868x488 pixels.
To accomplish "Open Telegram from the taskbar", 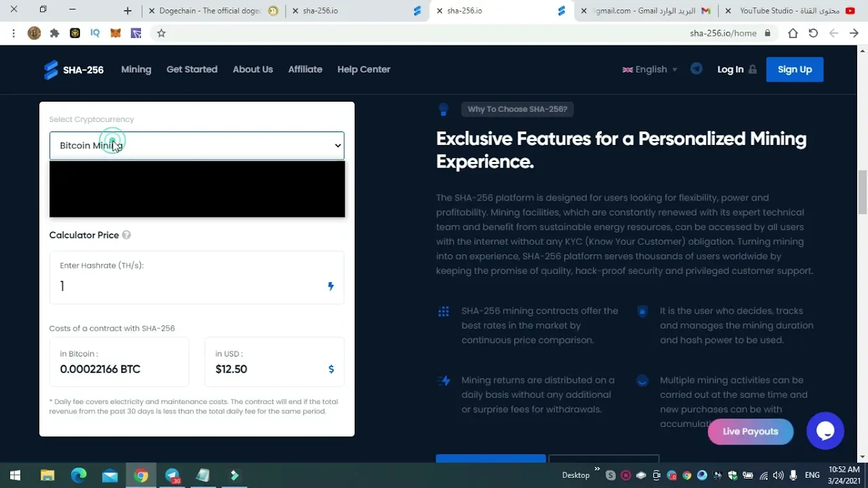I will coord(172,475).
